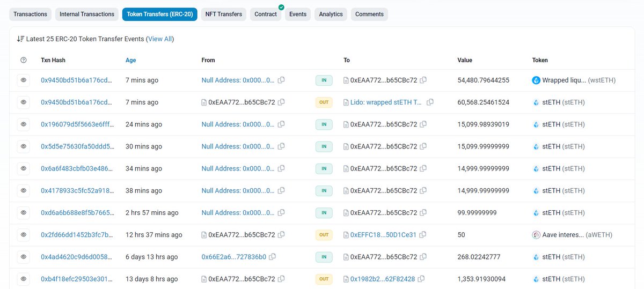Viewport: 644px width, 289px height.
Task: Open transaction hash 0x6a6f483cbfb03e486
Action: (78, 168)
